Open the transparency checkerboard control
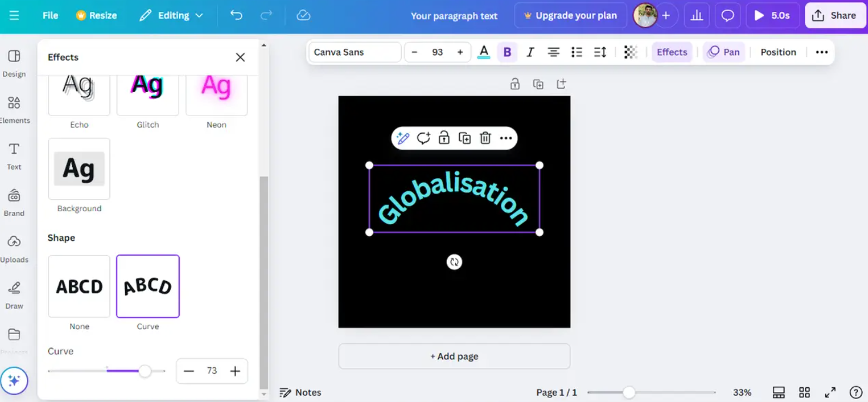This screenshot has height=402, width=868. coord(631,52)
